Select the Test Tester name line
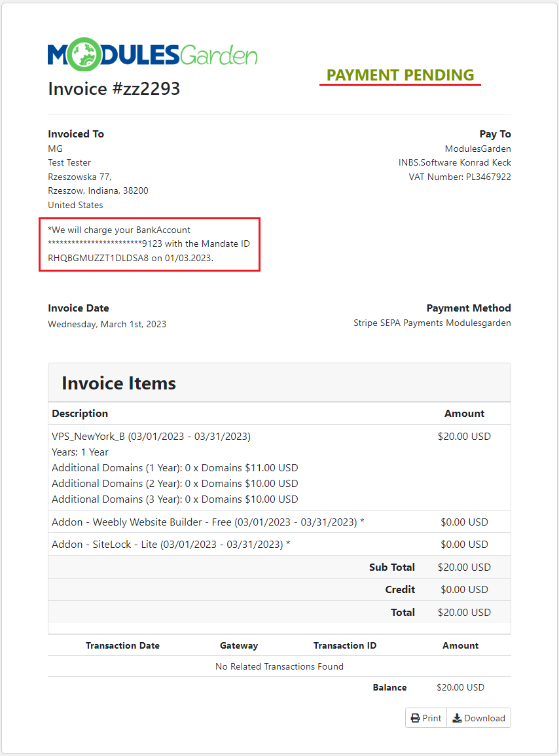 (x=69, y=162)
